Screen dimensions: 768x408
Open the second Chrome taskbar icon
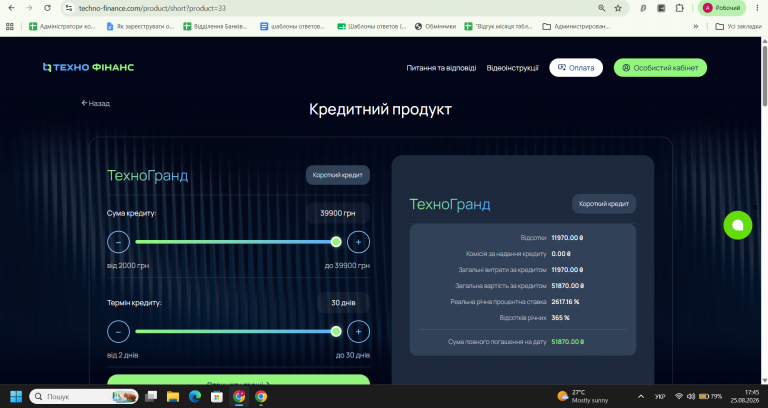click(x=261, y=396)
